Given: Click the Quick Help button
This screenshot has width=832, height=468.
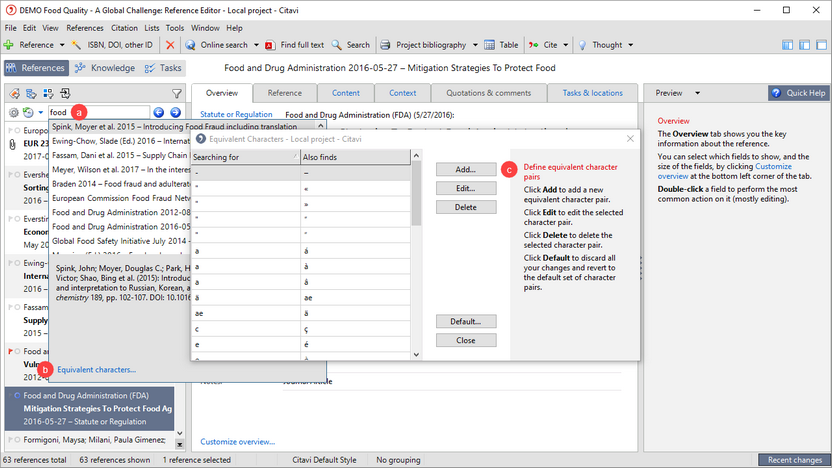Looking at the screenshot, I should pos(799,93).
